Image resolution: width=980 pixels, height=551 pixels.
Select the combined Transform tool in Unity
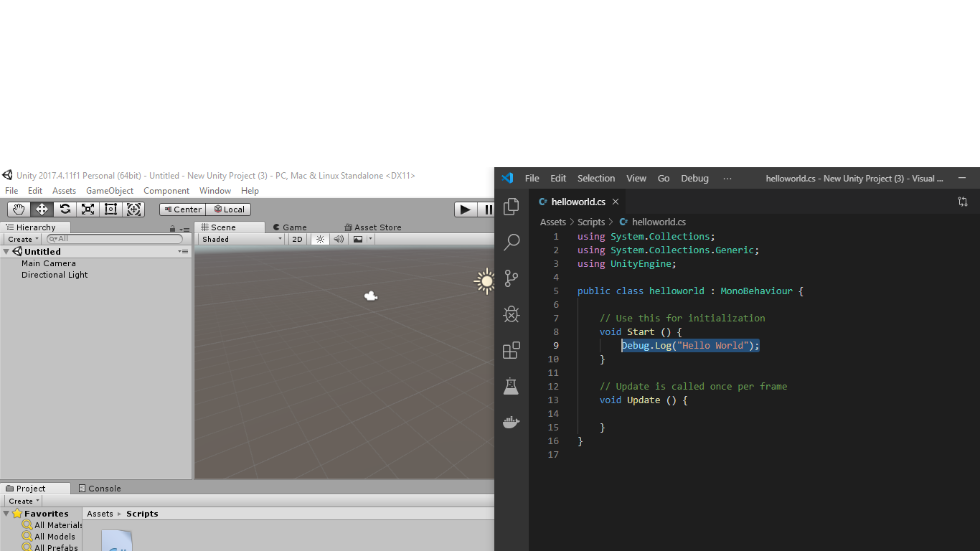pos(133,209)
